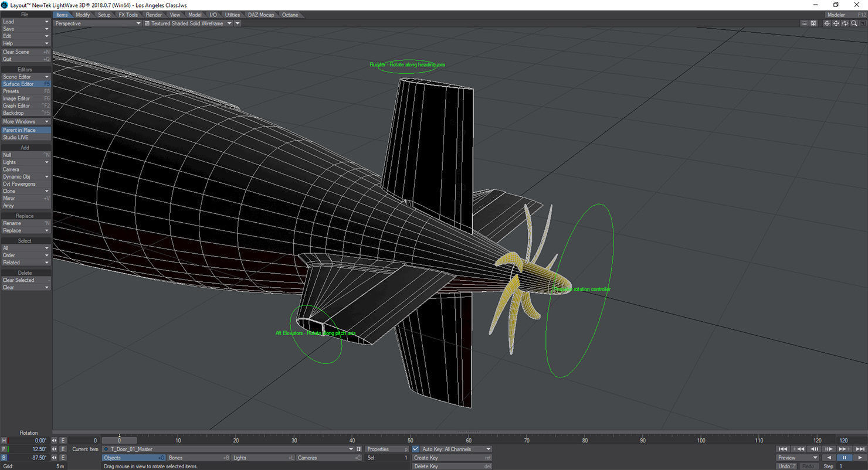Click the Heading channel H button

coord(4,441)
